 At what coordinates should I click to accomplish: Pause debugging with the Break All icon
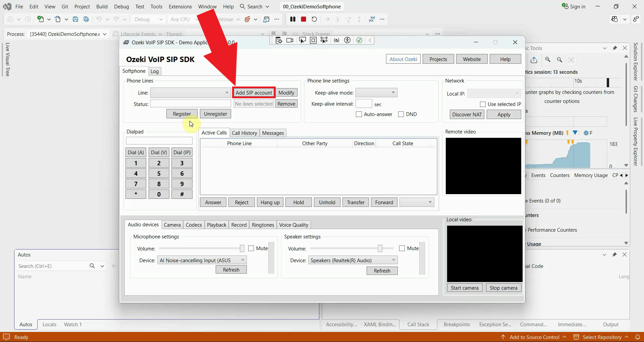click(292, 19)
